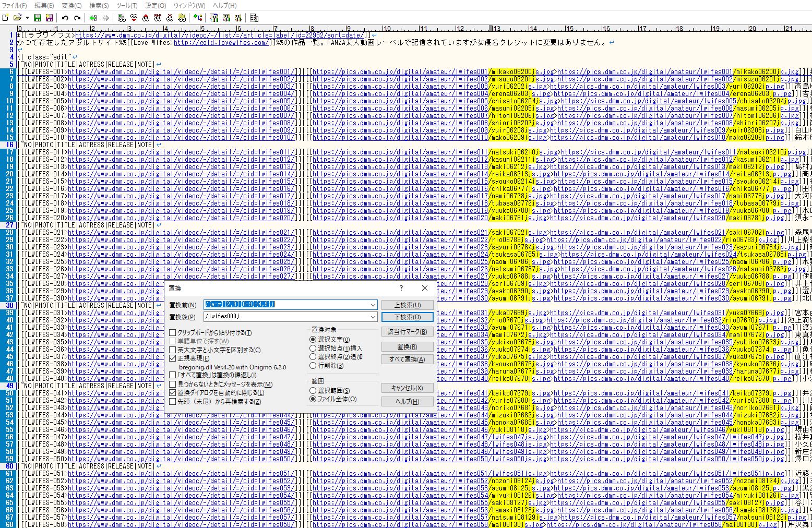Click the LWIFES-058 link on line 68
Image resolution: width=812 pixels, height=528 pixels.
point(181,524)
